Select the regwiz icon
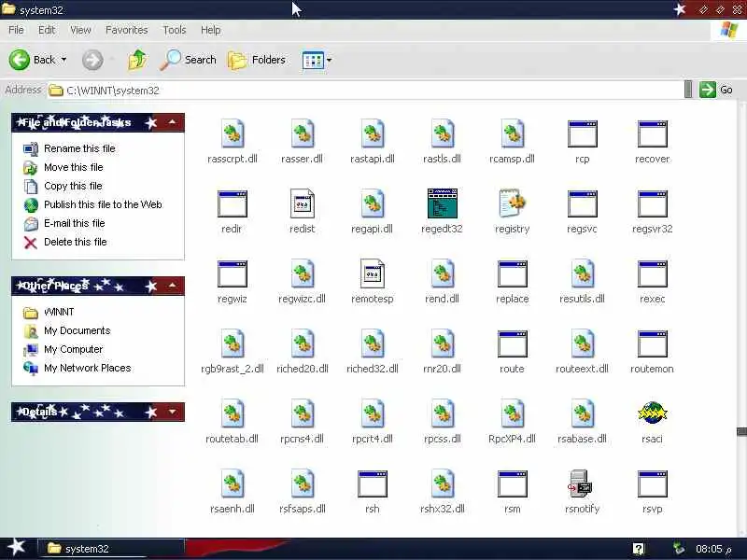 coord(232,273)
